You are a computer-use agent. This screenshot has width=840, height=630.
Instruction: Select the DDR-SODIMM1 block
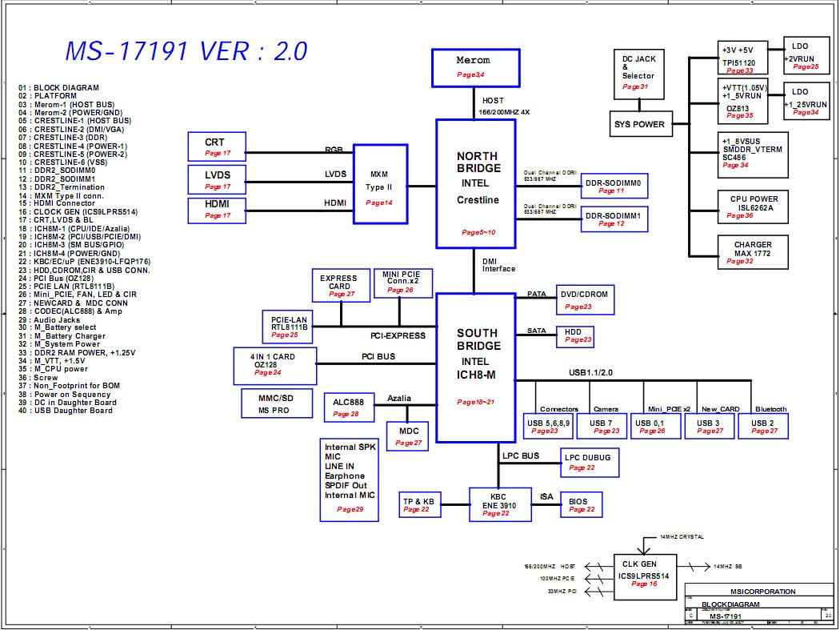point(614,219)
